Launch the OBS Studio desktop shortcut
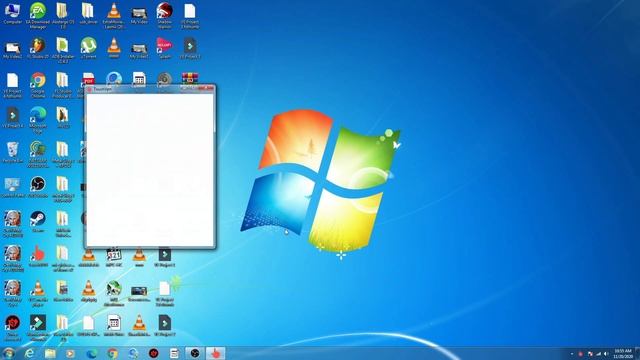Viewport: 640px width, 360px height. coord(38,188)
